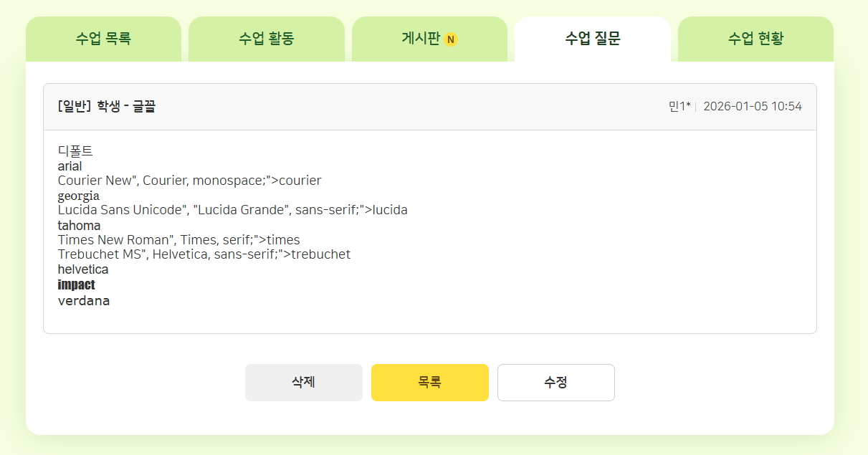Switch to the 수업 활동 tab
Screen dimensions: 868x455
266,39
